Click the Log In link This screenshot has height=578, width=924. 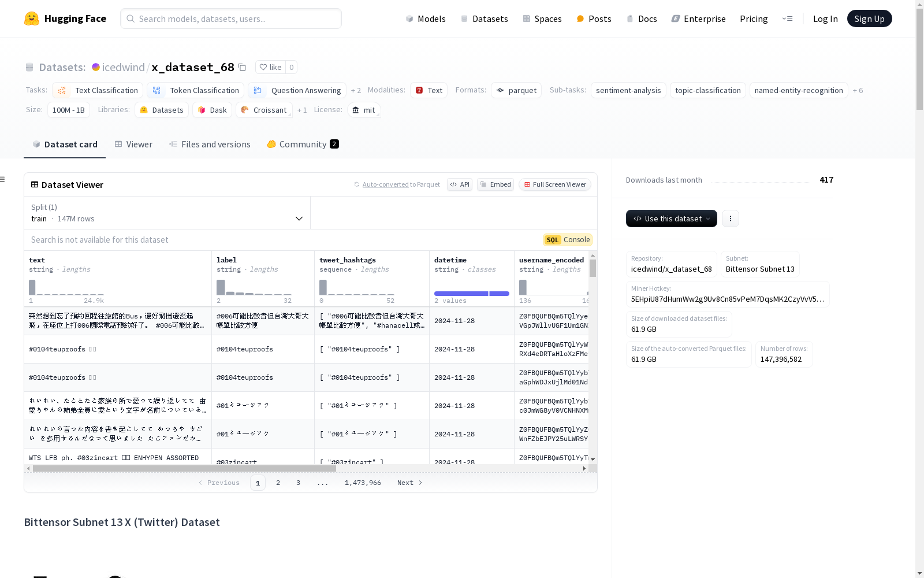825,18
